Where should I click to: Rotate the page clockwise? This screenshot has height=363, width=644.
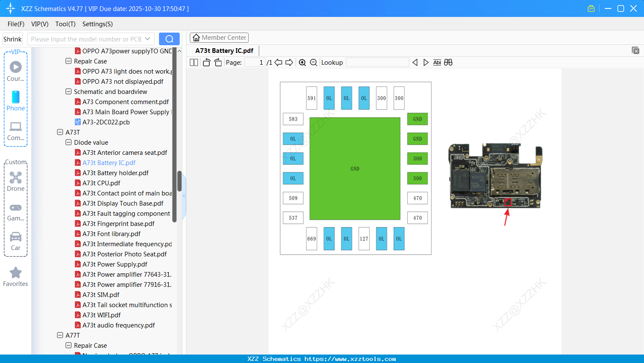[x=218, y=63]
